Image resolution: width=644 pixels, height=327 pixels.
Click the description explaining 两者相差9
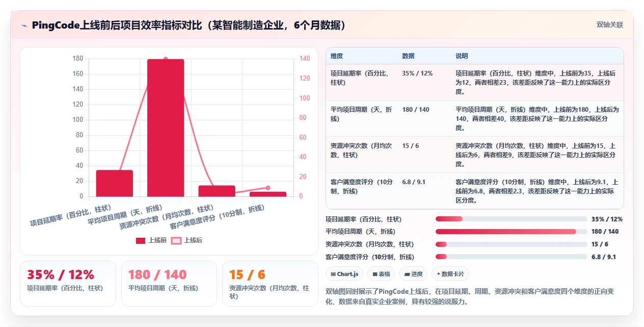(x=536, y=155)
